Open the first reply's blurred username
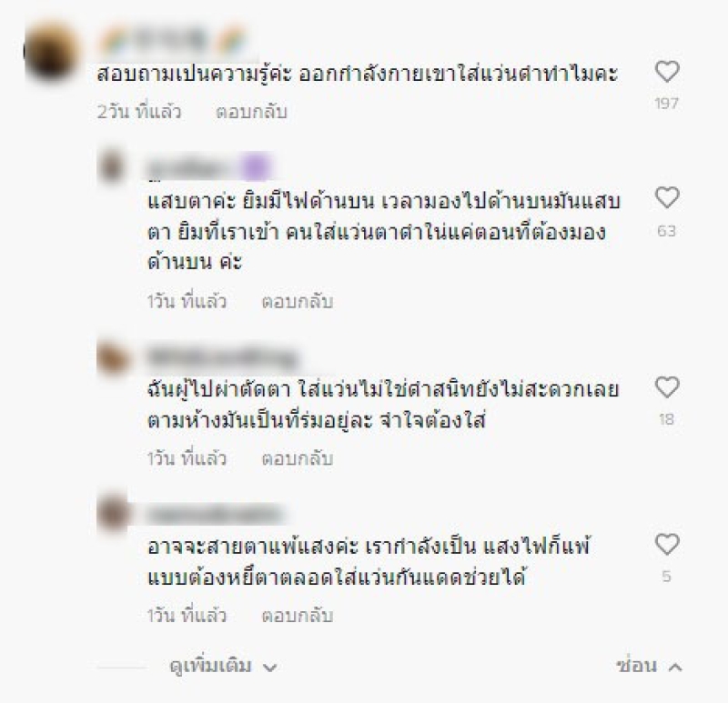728x703 pixels. click(210, 166)
